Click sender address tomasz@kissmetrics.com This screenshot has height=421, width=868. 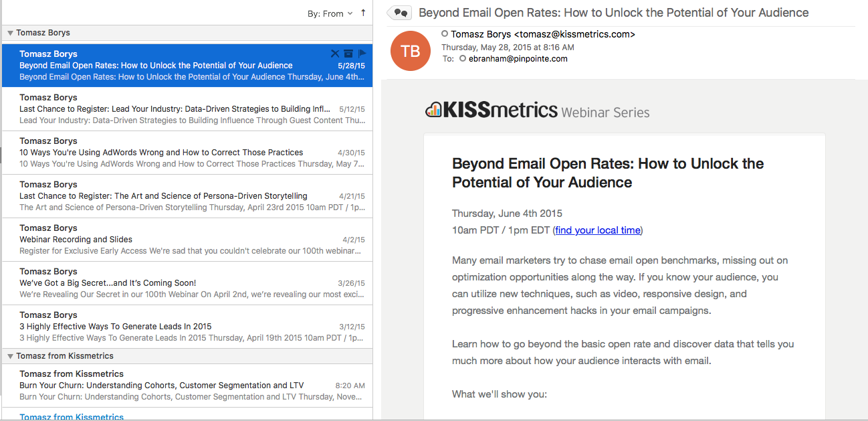pos(574,34)
